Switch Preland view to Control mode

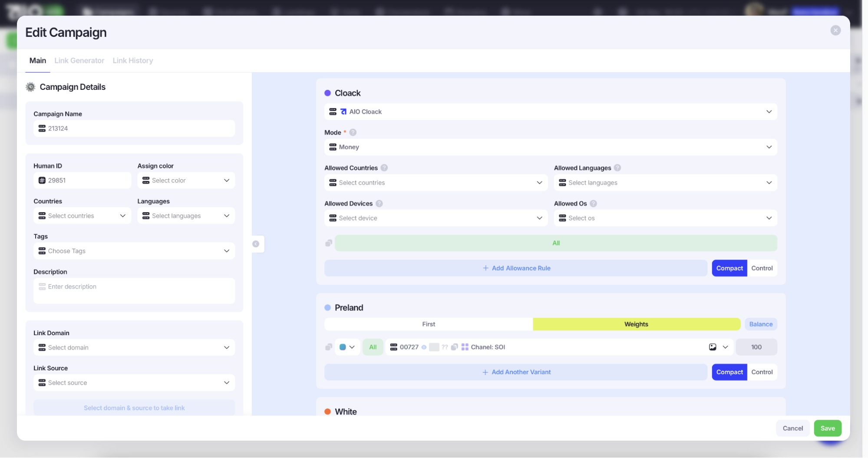pos(762,372)
